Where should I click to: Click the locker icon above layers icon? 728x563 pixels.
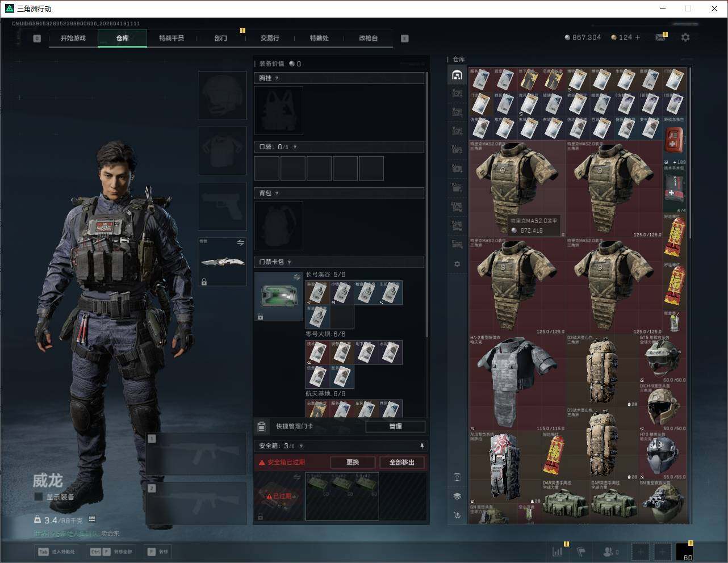click(x=457, y=477)
